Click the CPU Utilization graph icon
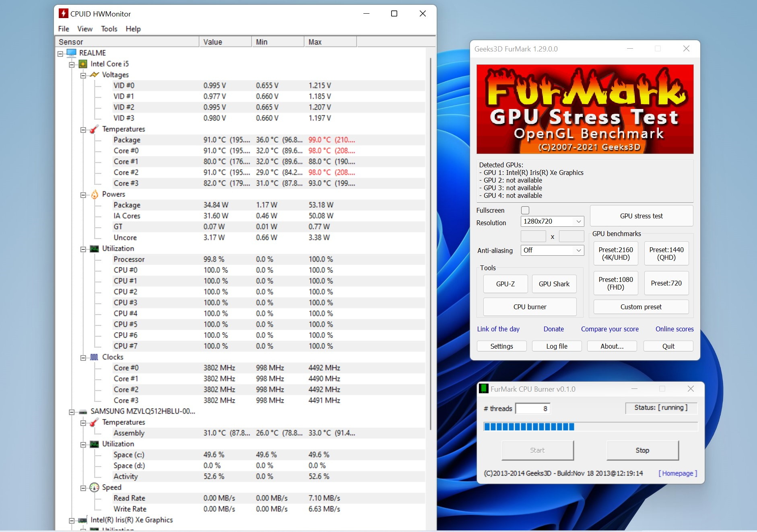The height and width of the screenshot is (532, 757). click(x=94, y=249)
